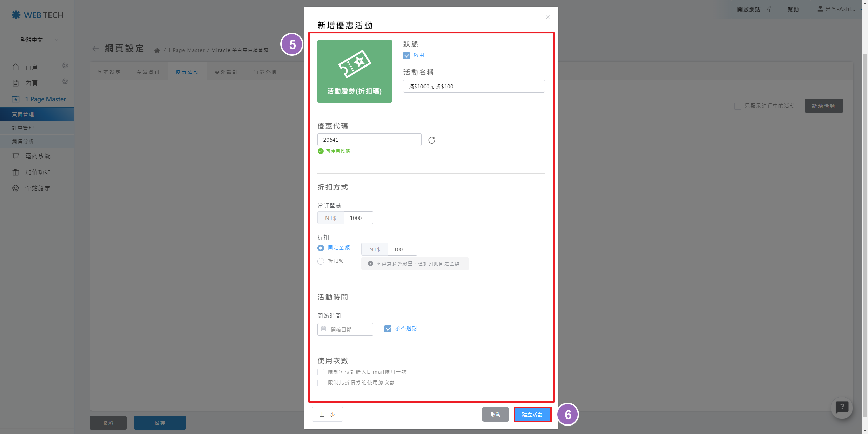
Task: Click the back arrow next to 網頁設定
Action: coord(96,49)
